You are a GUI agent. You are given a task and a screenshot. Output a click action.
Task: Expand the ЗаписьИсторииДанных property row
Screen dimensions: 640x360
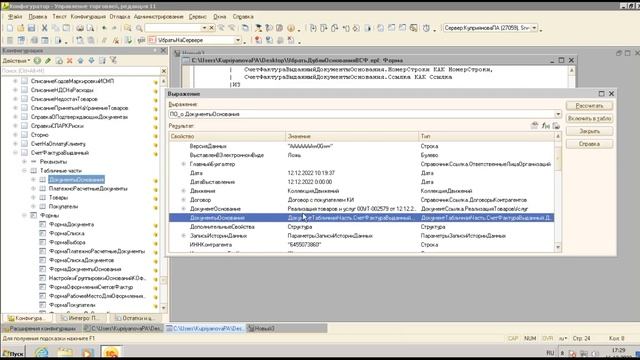(x=184, y=236)
